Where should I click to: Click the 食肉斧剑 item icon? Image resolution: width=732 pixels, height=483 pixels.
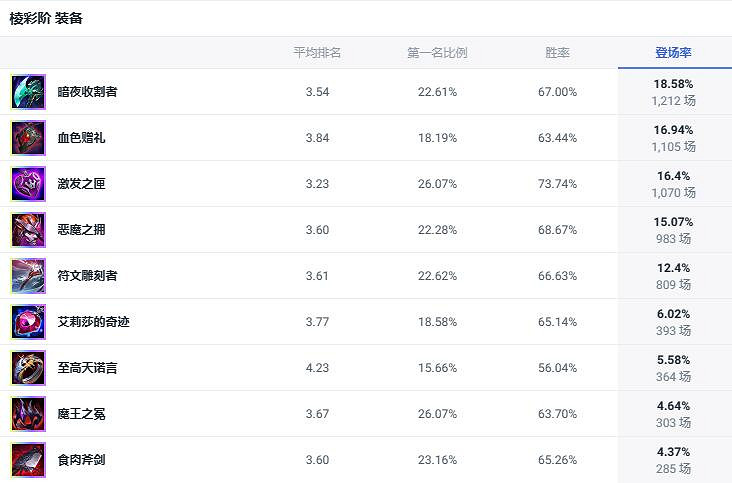(x=28, y=460)
